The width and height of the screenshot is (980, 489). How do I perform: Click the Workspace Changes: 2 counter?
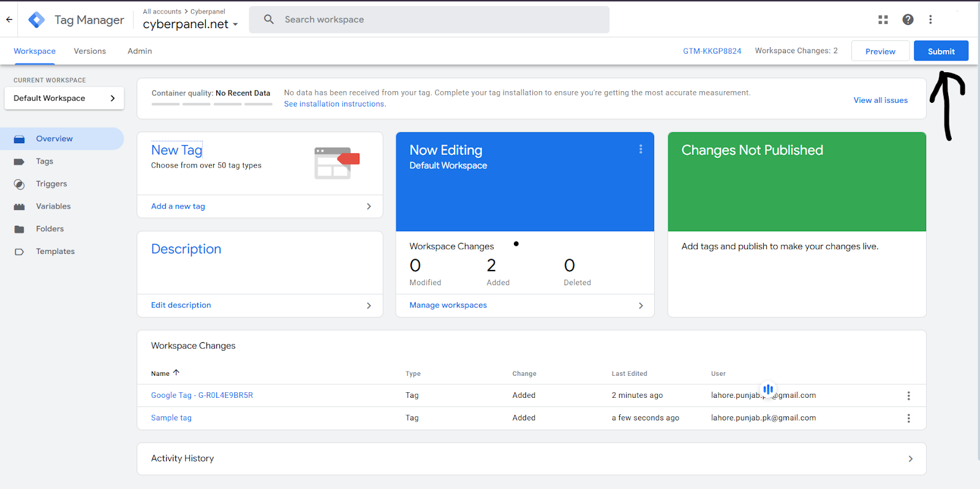(796, 51)
